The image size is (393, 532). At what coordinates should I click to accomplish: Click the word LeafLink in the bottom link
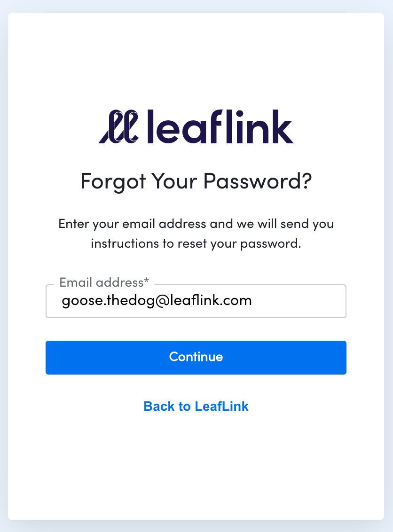[221, 406]
